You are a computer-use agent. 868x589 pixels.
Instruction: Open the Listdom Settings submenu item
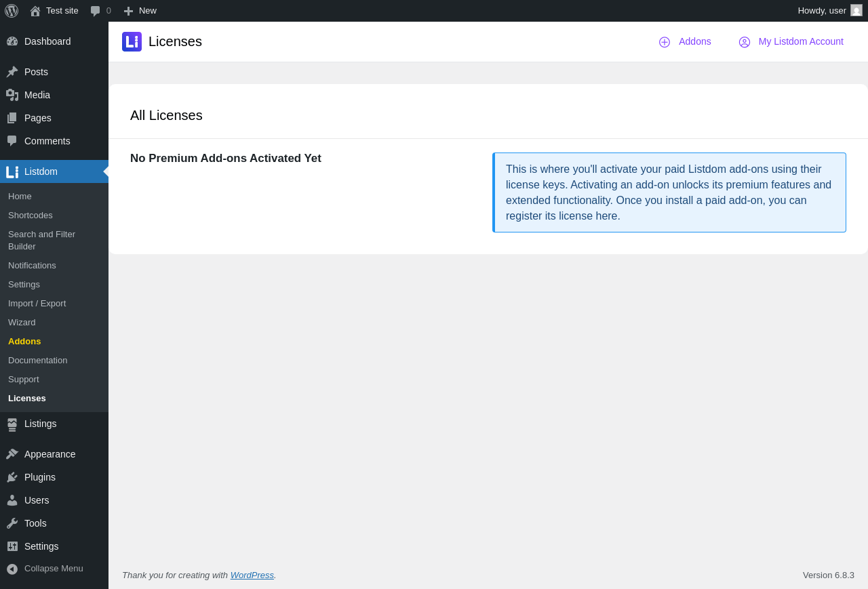(x=24, y=285)
